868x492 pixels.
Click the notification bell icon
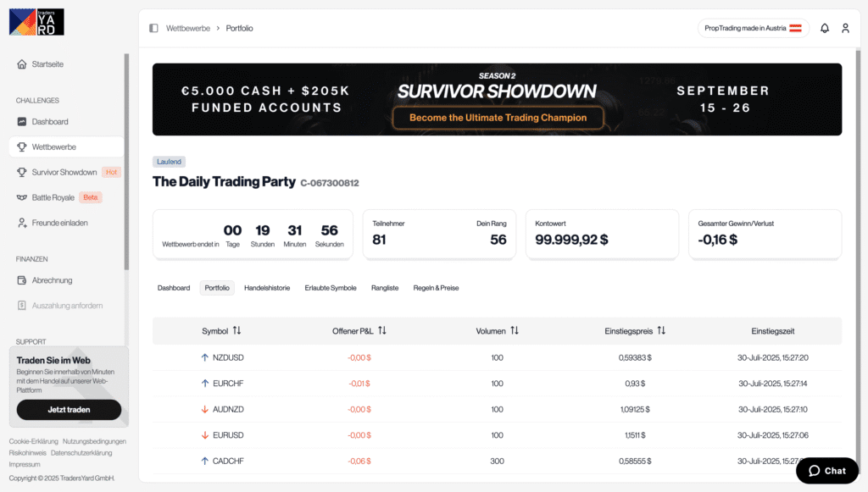pos(824,28)
